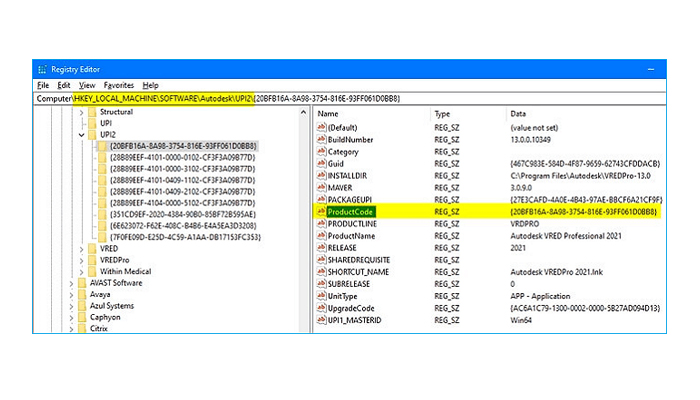This screenshot has width=700, height=400.
Task: Click the BuildNumber value string icon
Action: (321, 139)
